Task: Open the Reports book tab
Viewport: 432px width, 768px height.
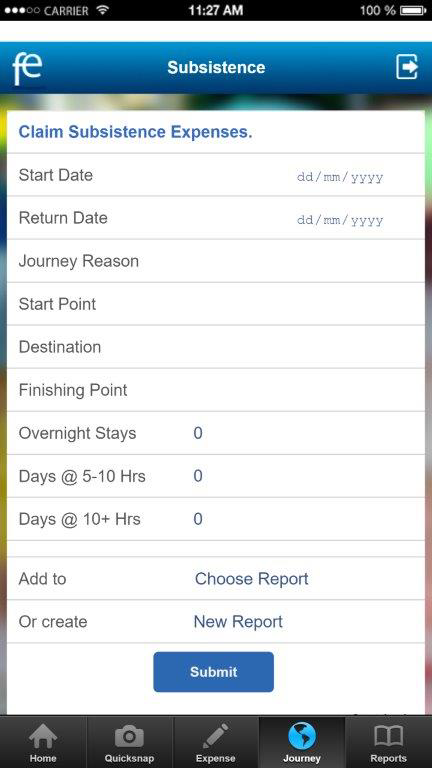Action: pyautogui.click(x=388, y=743)
